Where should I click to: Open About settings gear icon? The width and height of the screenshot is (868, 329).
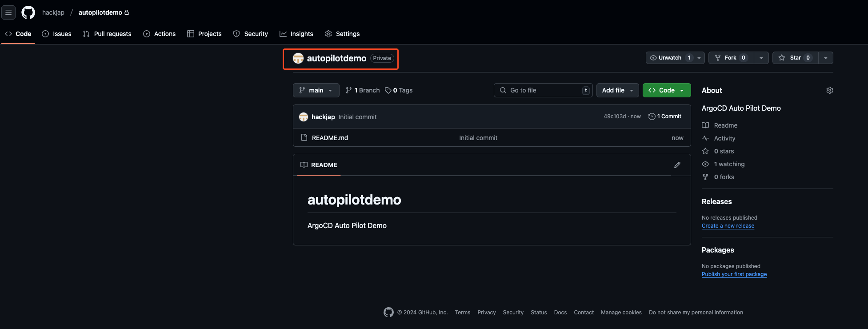[829, 90]
